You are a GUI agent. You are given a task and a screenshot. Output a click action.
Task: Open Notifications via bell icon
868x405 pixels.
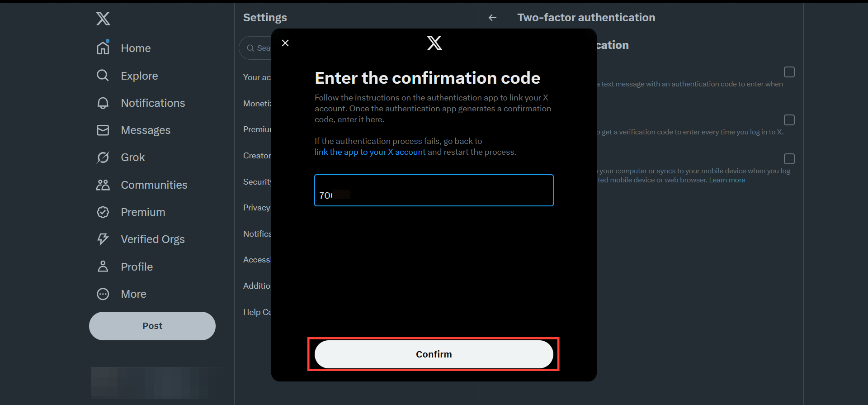pos(103,103)
